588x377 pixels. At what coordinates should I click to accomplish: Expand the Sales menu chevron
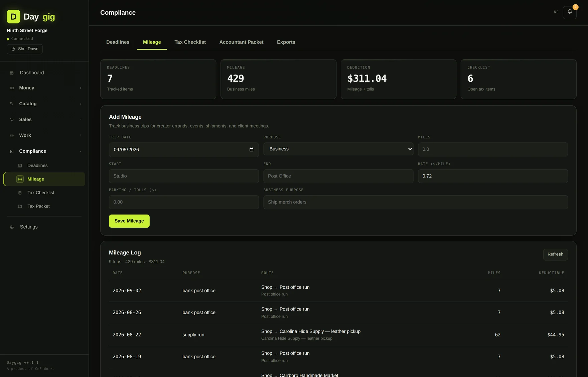(x=81, y=120)
